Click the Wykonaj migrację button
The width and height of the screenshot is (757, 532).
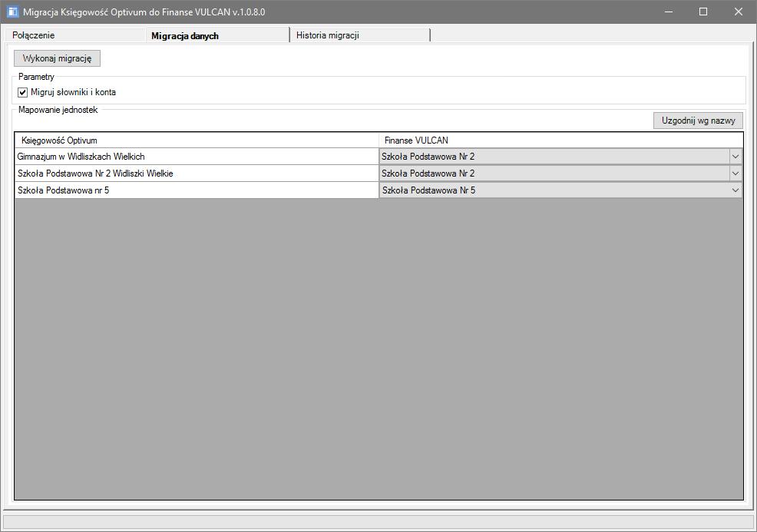pyautogui.click(x=57, y=58)
